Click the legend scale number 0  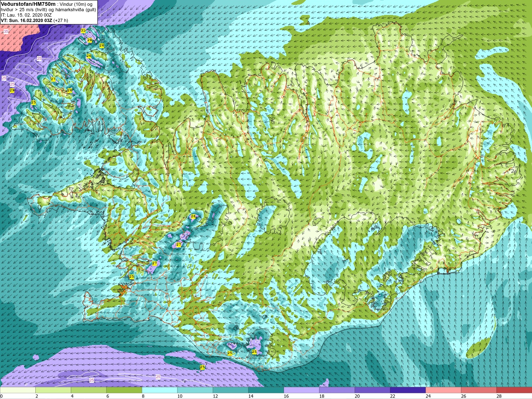pos(1,396)
